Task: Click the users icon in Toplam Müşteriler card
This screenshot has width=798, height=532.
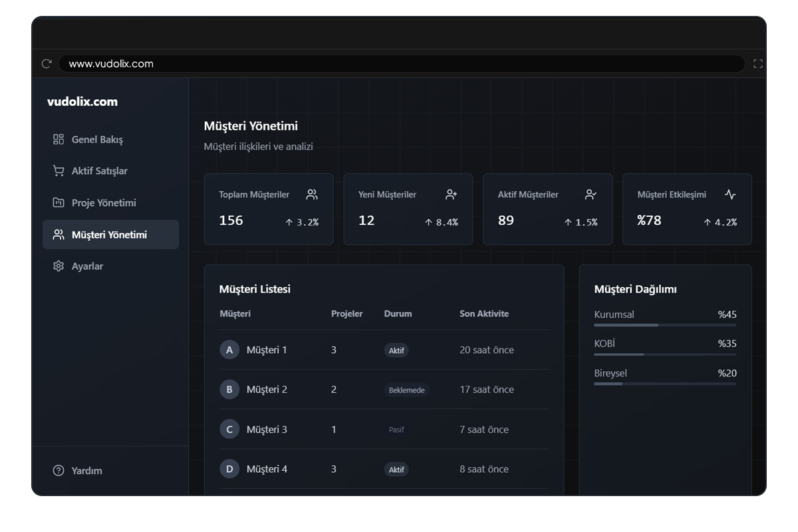Action: coord(312,195)
